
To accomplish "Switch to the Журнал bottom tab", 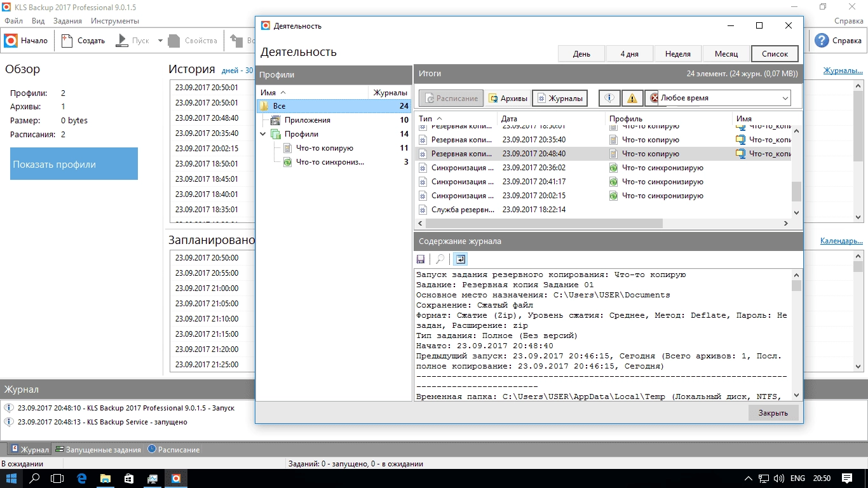I will coord(29,449).
